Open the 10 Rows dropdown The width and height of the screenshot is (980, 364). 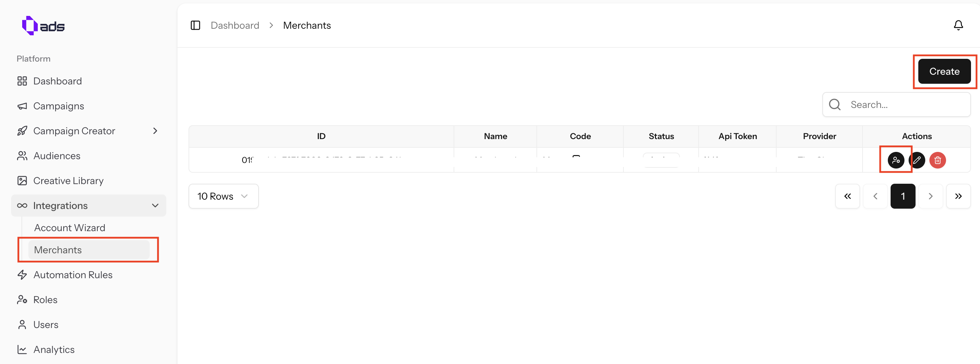coord(223,196)
